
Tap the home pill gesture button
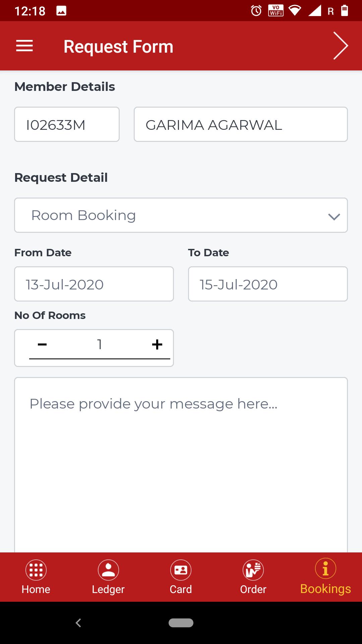(x=181, y=623)
